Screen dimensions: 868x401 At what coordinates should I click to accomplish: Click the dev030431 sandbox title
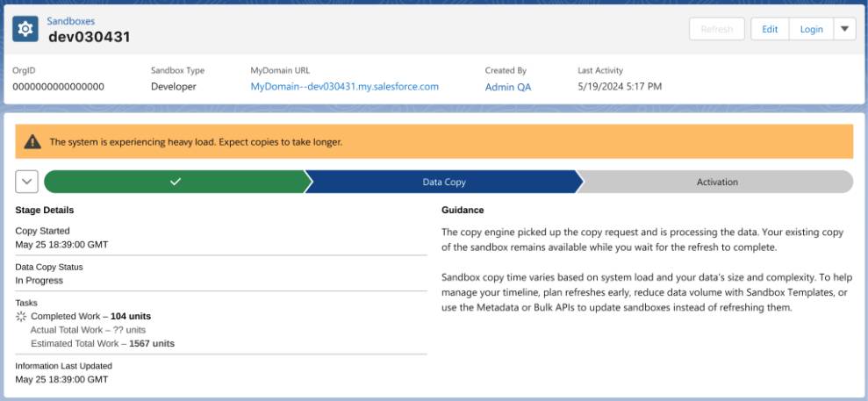pos(90,37)
